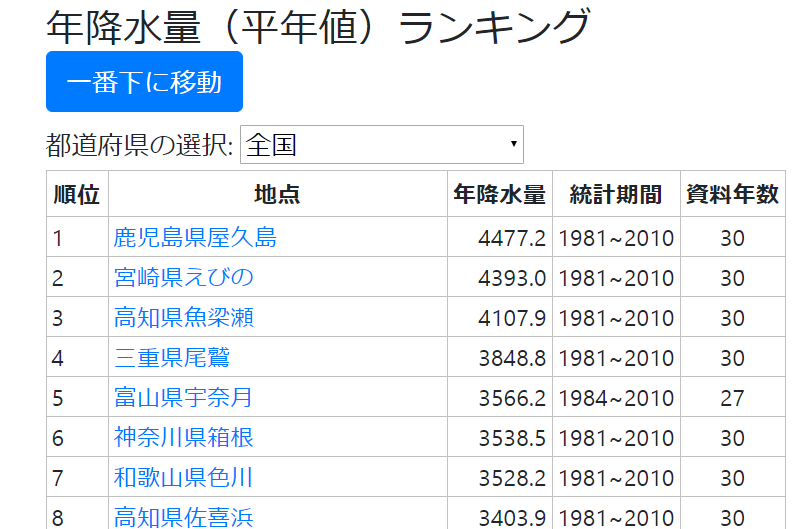Click the cell showing 27 data years
Screen dimensions: 795x529
point(732,398)
